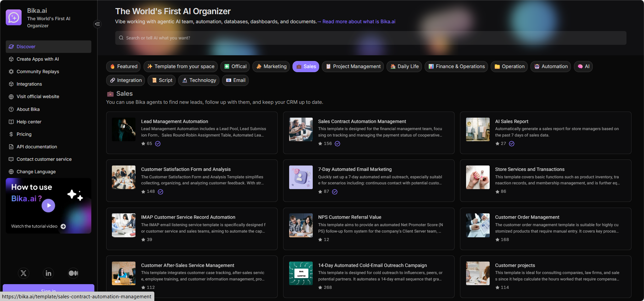
Task: Focus the Search or tell AI input
Action: click(371, 38)
